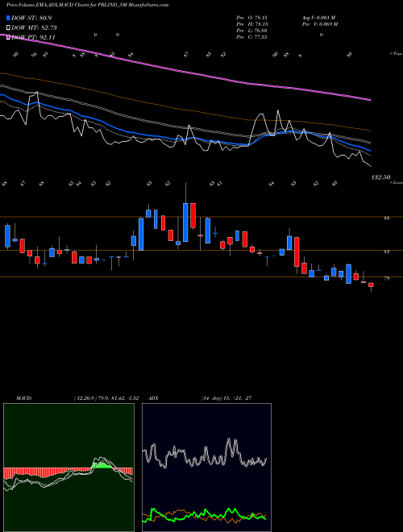Open the dark blue ADX chart panel
Screen dimensions: 403x532
(x=206, y=468)
